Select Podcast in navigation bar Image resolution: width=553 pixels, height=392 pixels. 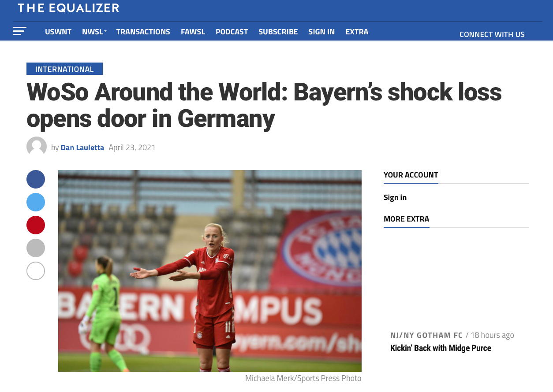(x=232, y=32)
